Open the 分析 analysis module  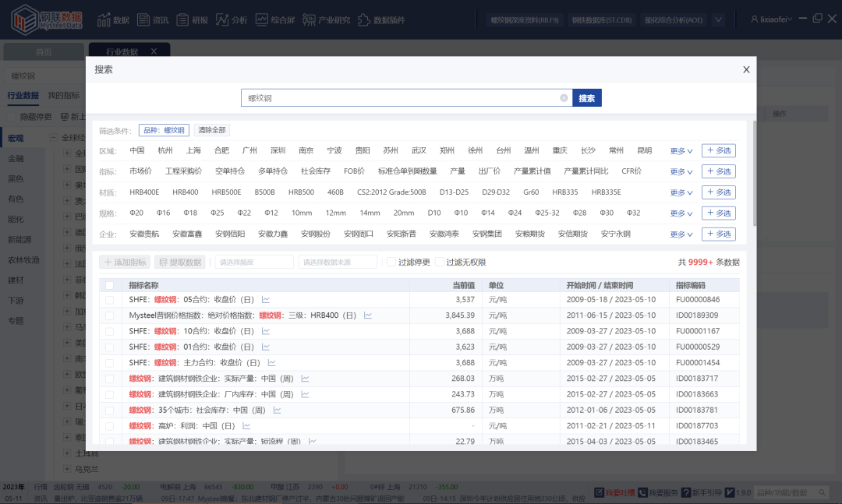coord(232,19)
